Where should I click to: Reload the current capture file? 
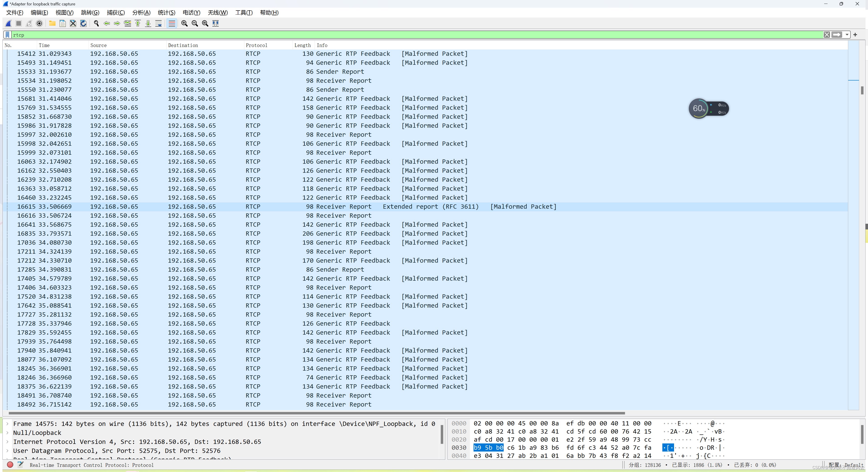(83, 23)
